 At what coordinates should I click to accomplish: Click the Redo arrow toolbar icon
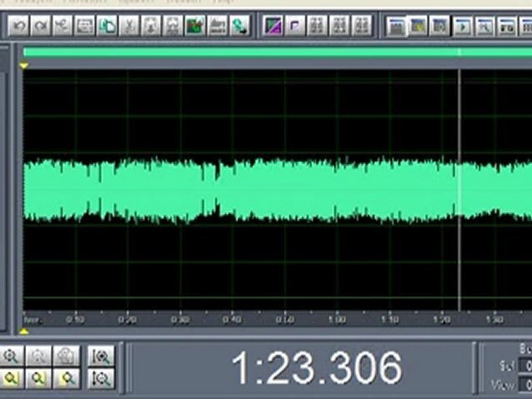[x=40, y=26]
